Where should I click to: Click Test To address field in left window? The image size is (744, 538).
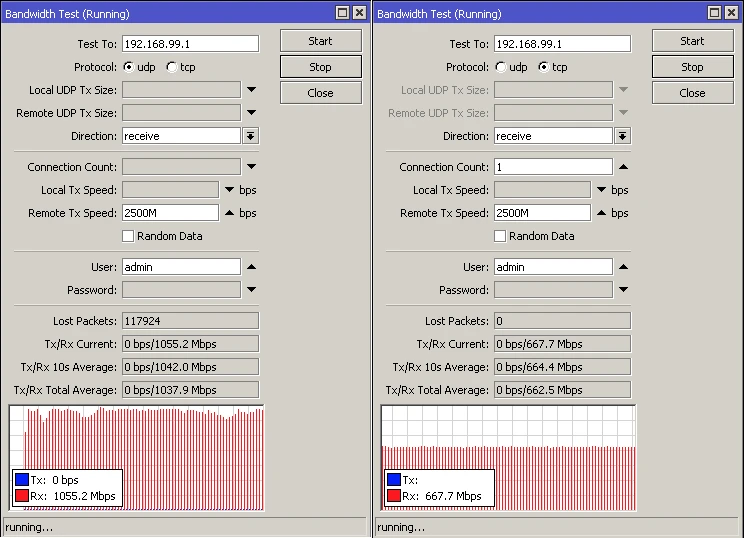click(190, 44)
